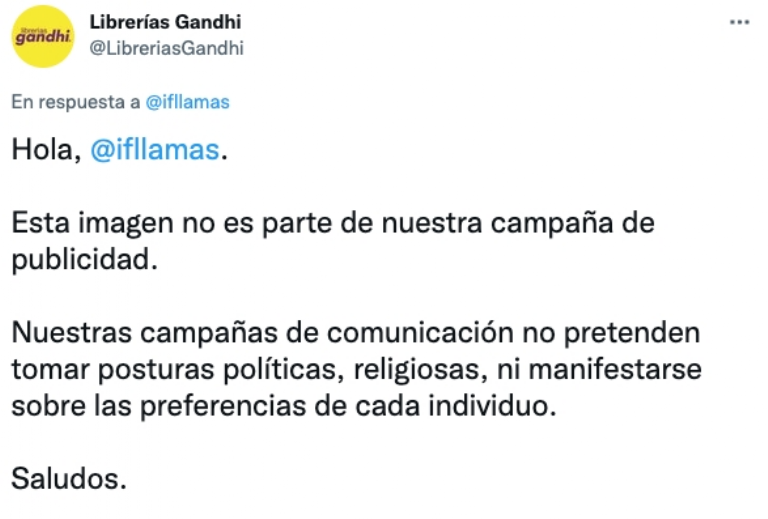768x519 pixels.
Task: Click the line starting 'tomar posturas políticas'
Action: (356, 369)
